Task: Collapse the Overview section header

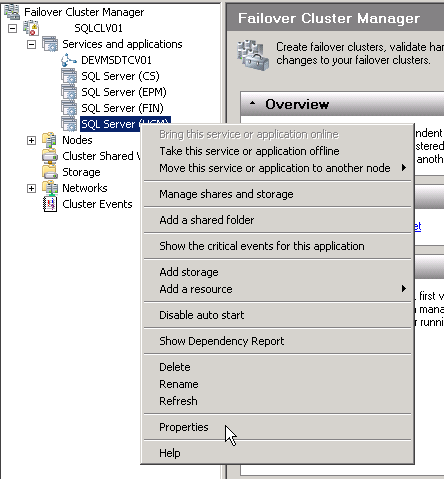Action: click(x=252, y=104)
